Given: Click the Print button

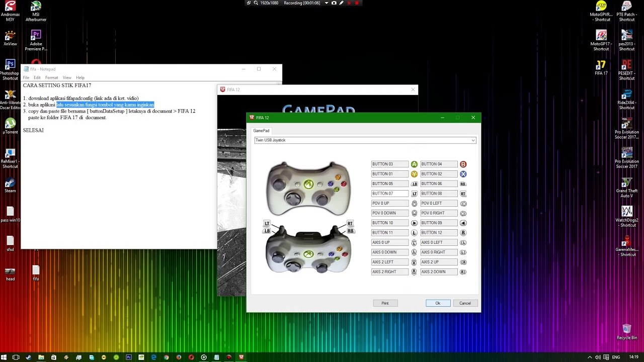Looking at the screenshot, I should point(385,303).
